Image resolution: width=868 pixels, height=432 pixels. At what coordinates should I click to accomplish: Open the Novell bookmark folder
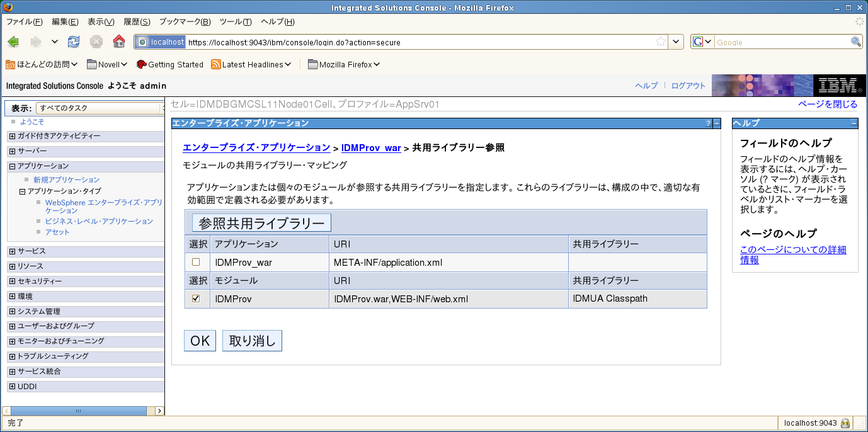107,64
